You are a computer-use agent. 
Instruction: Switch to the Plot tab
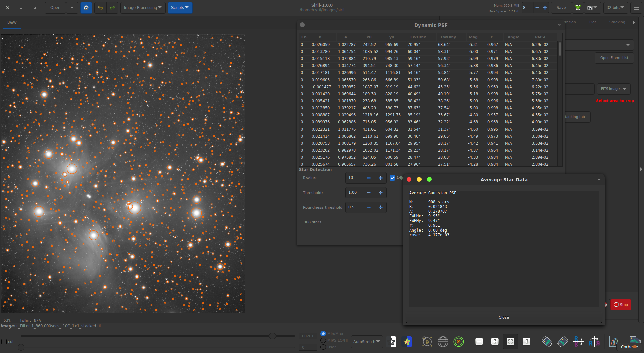pyautogui.click(x=592, y=22)
